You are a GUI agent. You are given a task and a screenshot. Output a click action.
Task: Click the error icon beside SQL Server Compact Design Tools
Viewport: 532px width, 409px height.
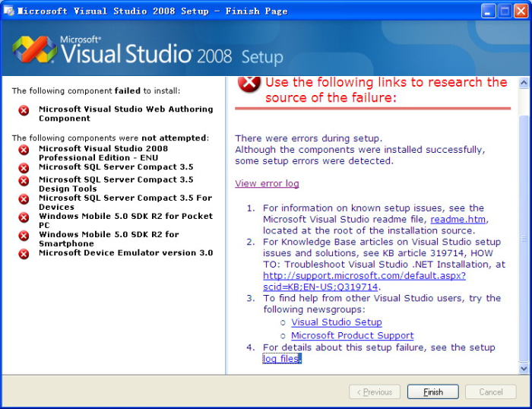point(24,181)
